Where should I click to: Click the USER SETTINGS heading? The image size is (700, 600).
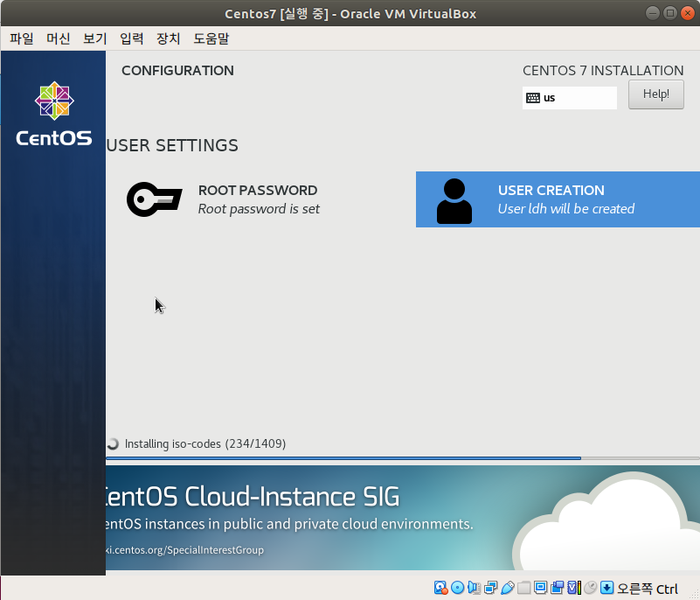172,146
